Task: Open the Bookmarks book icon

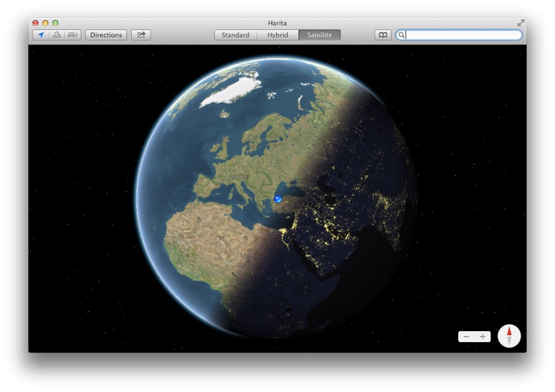Action: click(383, 35)
